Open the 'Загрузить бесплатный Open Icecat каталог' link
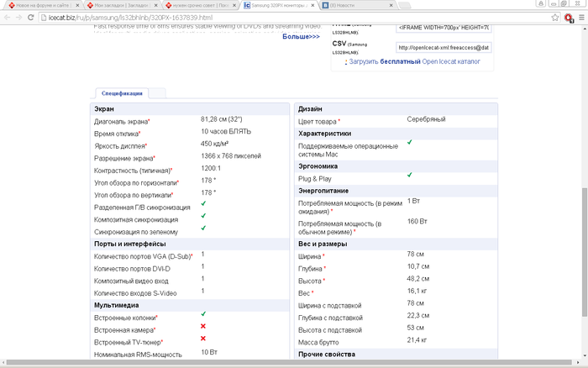Image resolution: width=588 pixels, height=368 pixels. click(x=414, y=61)
